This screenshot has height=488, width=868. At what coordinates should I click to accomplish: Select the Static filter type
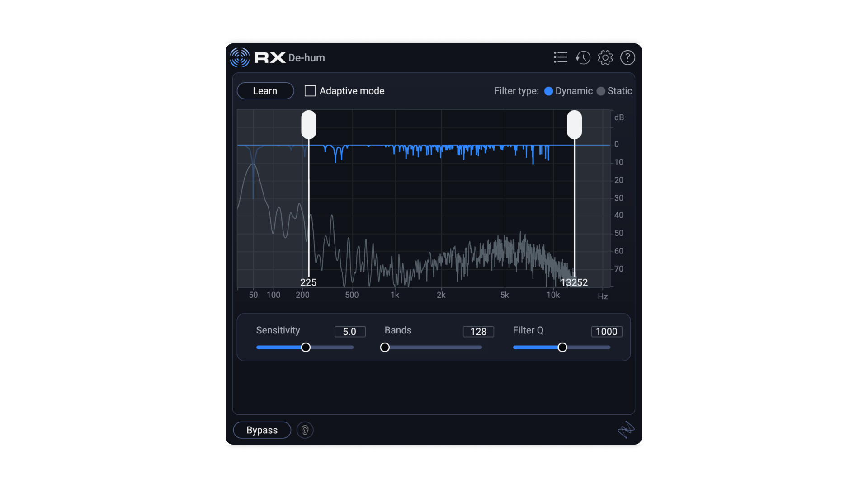click(x=601, y=91)
